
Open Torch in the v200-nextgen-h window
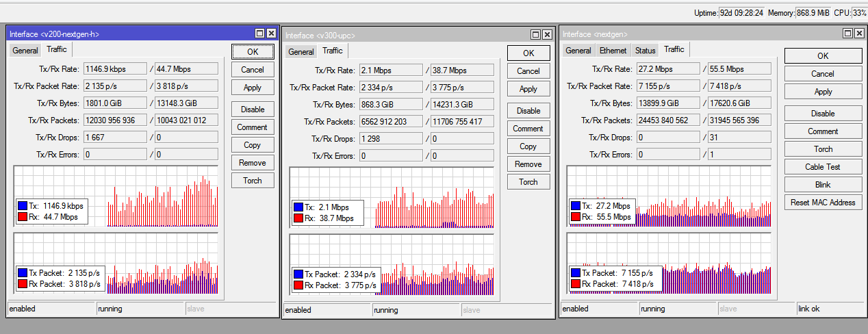point(253,181)
